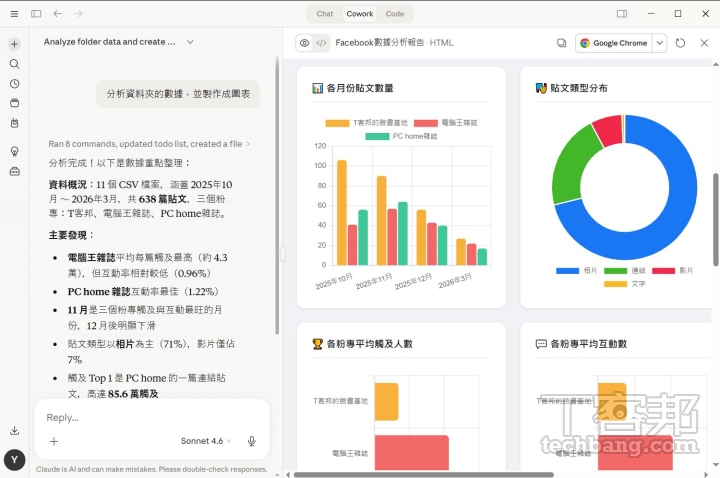Click the preview vertical scrollbar thumb
The width and height of the screenshot is (720, 478).
coord(716,219)
